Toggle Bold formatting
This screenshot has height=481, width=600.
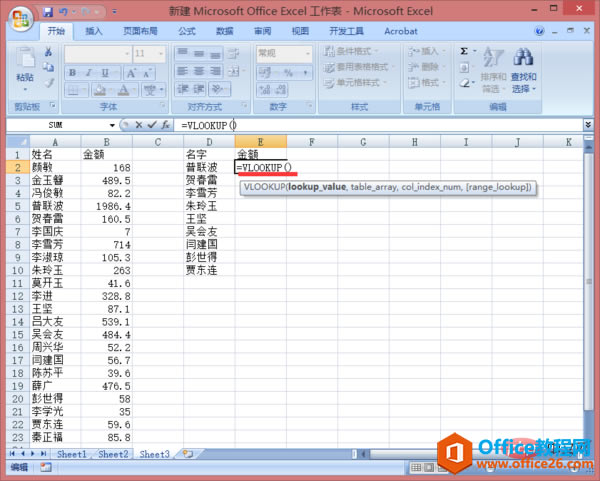[x=73, y=73]
